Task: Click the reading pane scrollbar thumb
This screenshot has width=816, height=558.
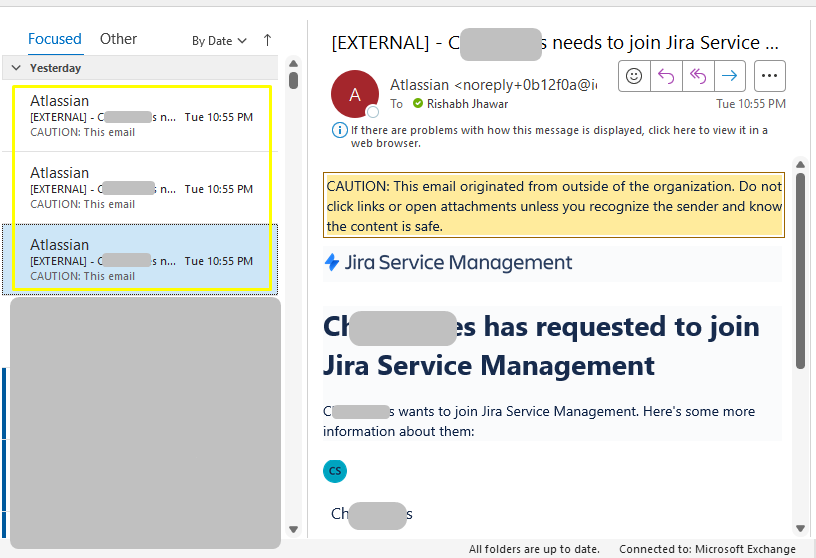Action: pyautogui.click(x=800, y=271)
